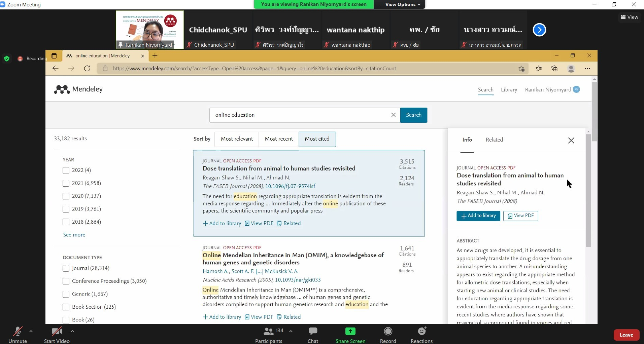Open browser Settings and more menu
This screenshot has height=344, width=644.
coord(587,69)
